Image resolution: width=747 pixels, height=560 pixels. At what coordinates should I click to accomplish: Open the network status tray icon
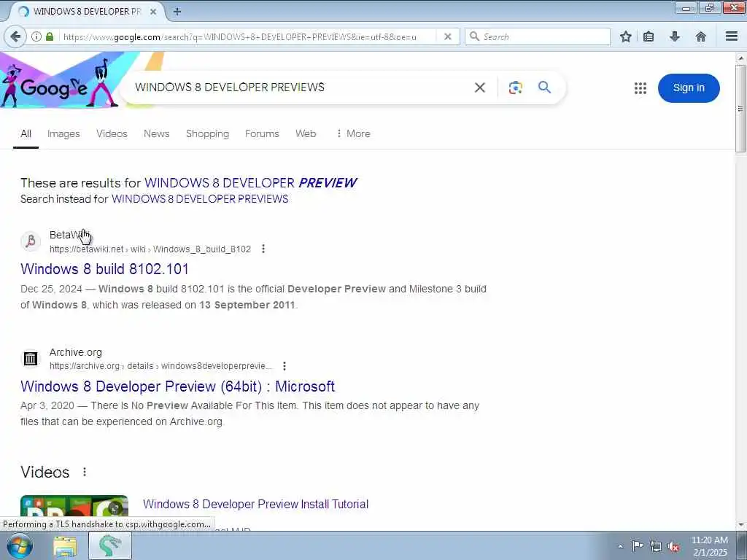[x=656, y=547]
